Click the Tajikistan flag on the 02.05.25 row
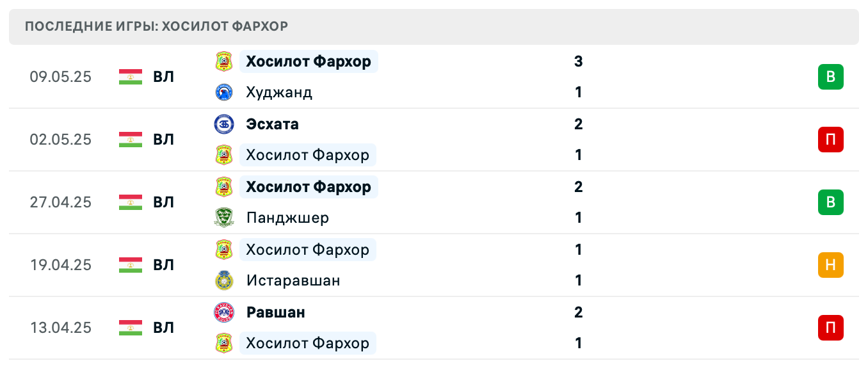Viewport: 868px width, 370px height. pyautogui.click(x=130, y=140)
